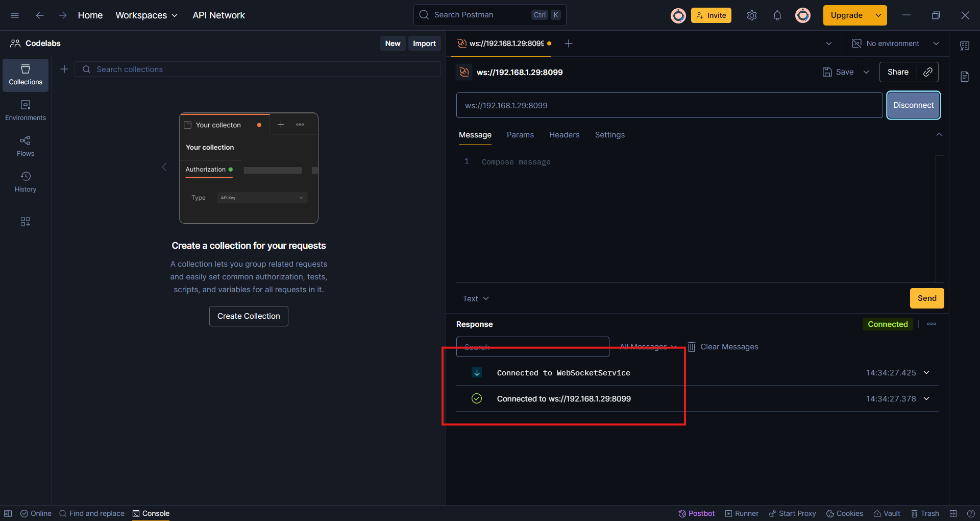Screen dimensions: 980x521
Task: Open the Flows sidebar section
Action: (x=26, y=146)
